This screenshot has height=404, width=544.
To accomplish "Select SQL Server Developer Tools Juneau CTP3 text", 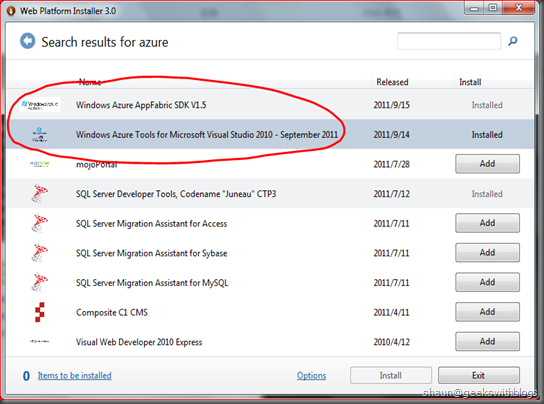I will coord(176,194).
